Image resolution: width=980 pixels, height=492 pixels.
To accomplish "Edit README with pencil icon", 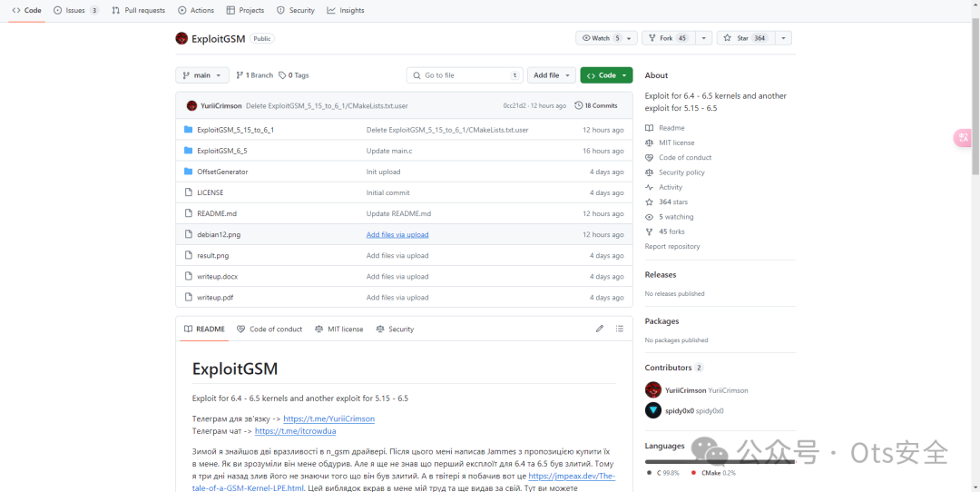I will click(x=600, y=329).
